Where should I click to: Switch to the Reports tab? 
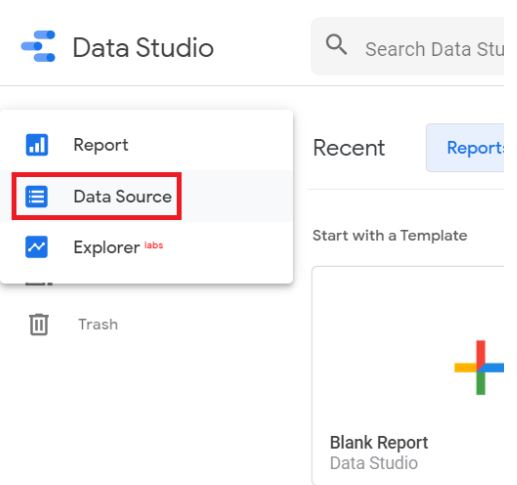coord(465,148)
